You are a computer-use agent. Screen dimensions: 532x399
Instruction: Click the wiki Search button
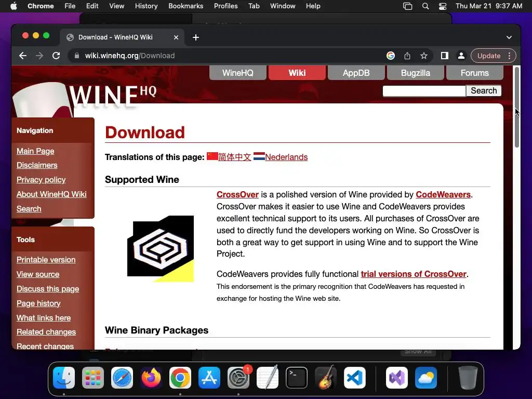click(484, 90)
